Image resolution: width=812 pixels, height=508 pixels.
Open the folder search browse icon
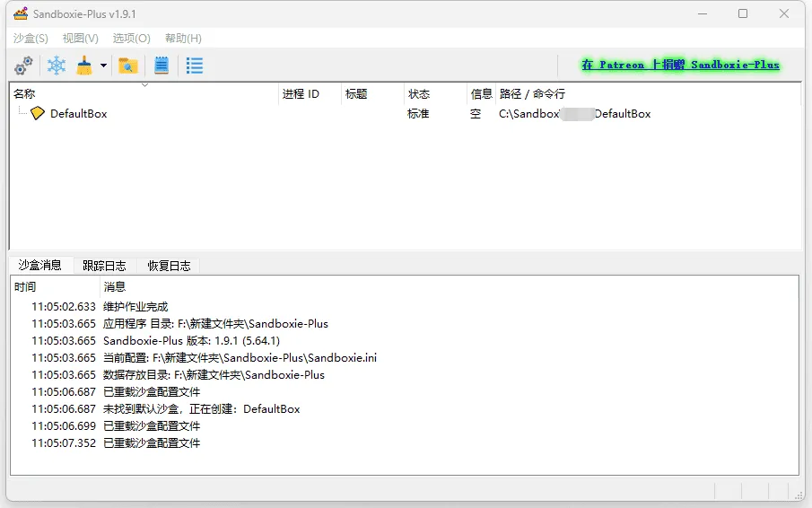click(128, 66)
